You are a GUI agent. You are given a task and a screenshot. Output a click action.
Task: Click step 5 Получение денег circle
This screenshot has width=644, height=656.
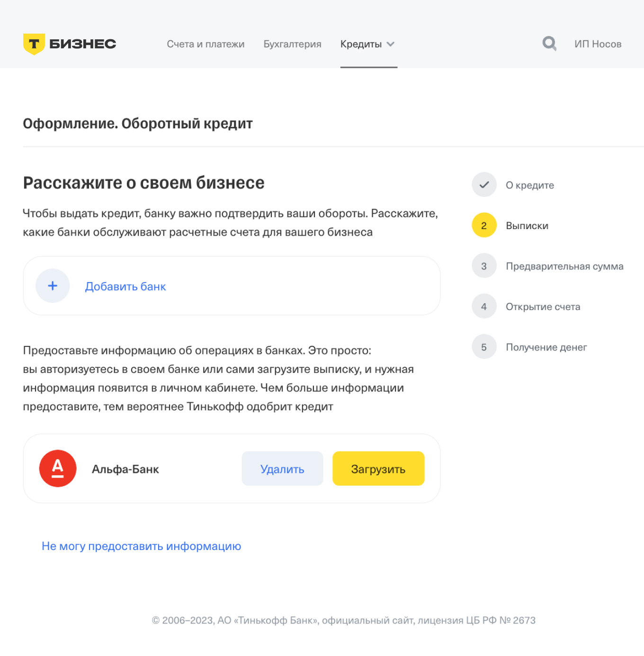[483, 346]
